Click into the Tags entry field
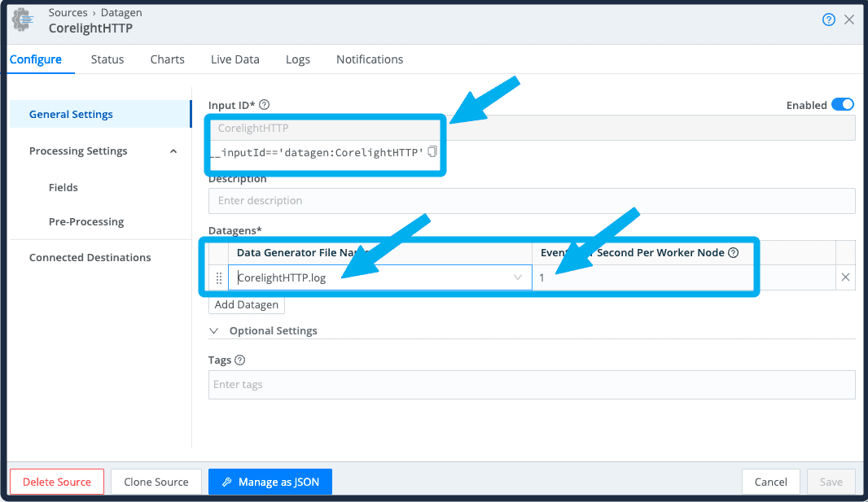The height and width of the screenshot is (502, 868). click(x=532, y=385)
